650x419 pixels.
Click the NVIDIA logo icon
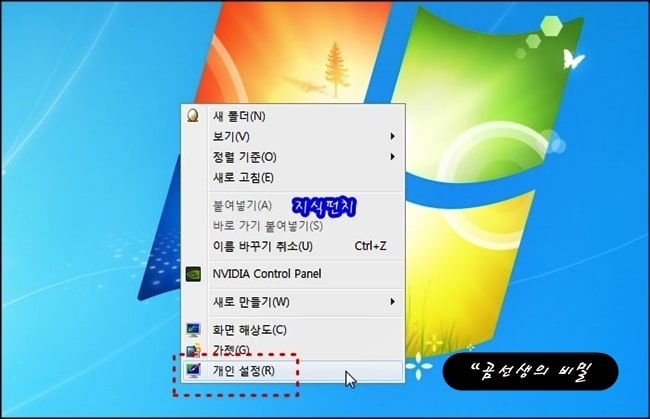click(x=193, y=274)
